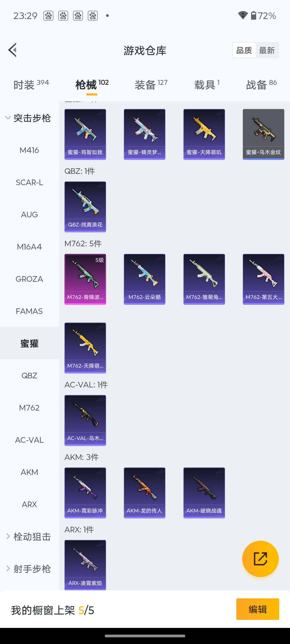The height and width of the screenshot is (644, 290).
Task: Switch sorting to 最新
Action: click(x=267, y=50)
